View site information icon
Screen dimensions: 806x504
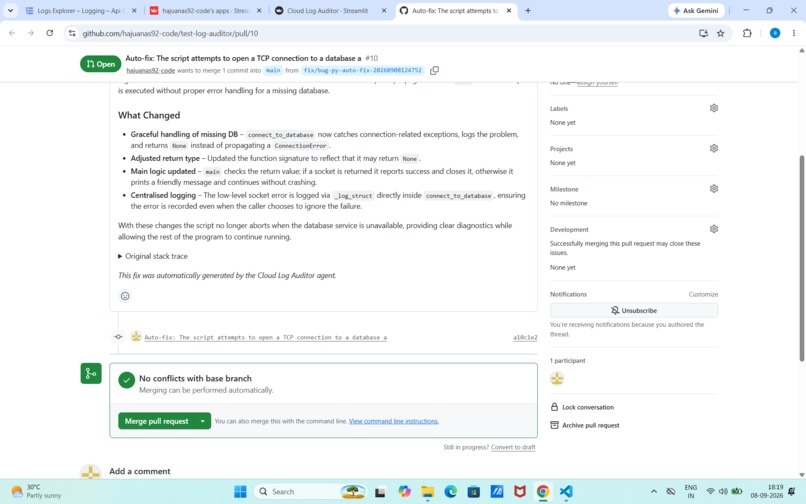(x=72, y=33)
